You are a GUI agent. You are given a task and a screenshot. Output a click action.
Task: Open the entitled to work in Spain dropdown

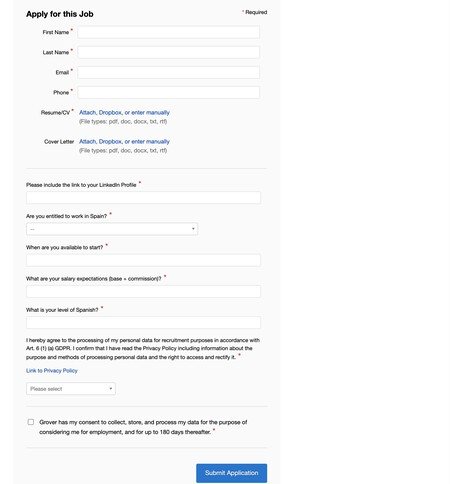point(112,229)
